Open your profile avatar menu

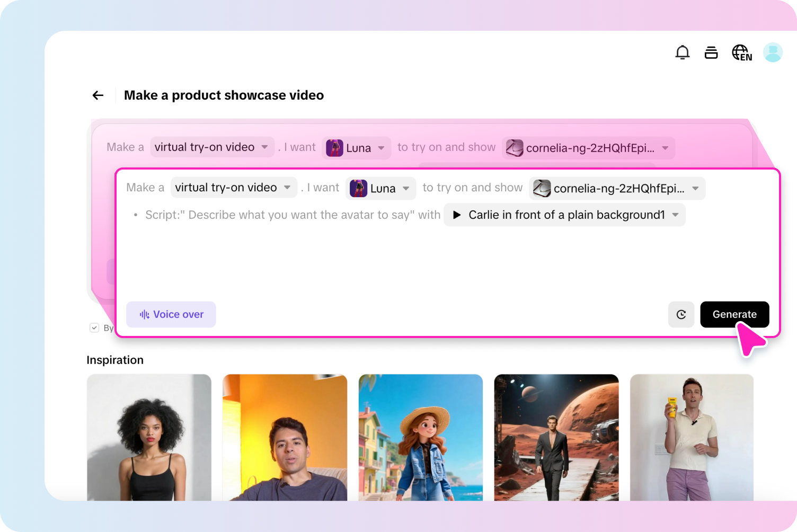coord(772,52)
